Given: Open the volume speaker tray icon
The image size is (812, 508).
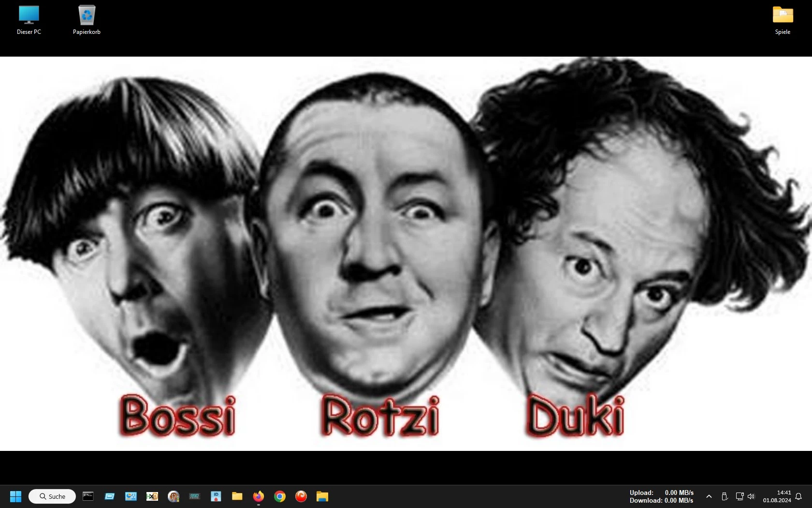Looking at the screenshot, I should [x=751, y=496].
